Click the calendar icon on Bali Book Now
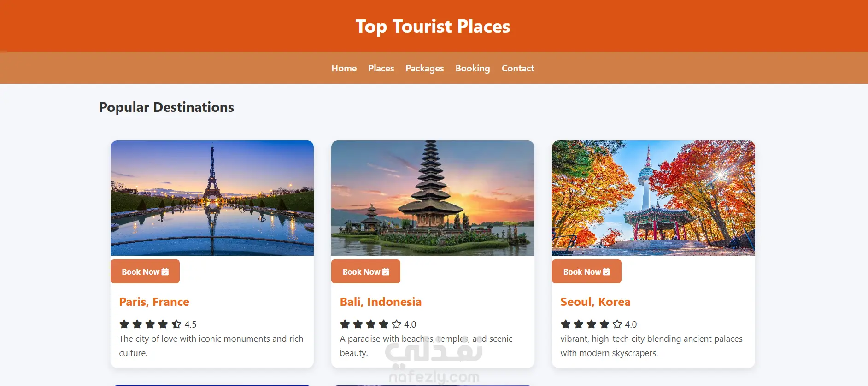Screen dimensions: 868x386 coord(386,272)
